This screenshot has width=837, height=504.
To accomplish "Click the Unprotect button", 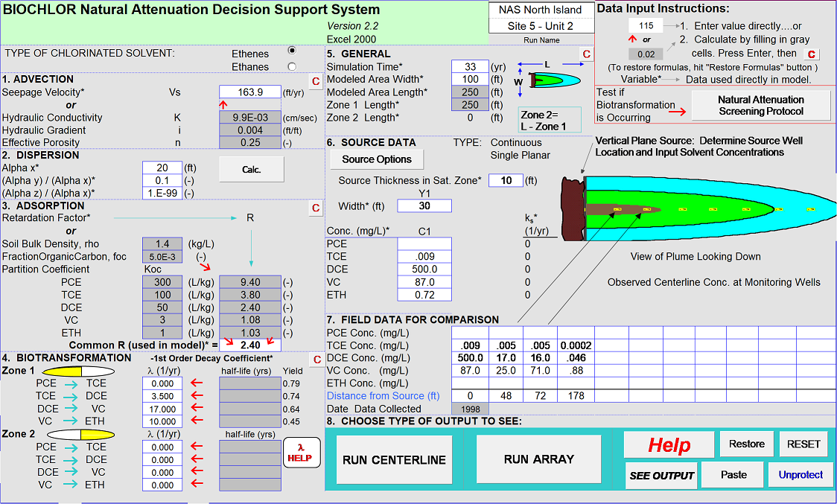I will pos(801,475).
